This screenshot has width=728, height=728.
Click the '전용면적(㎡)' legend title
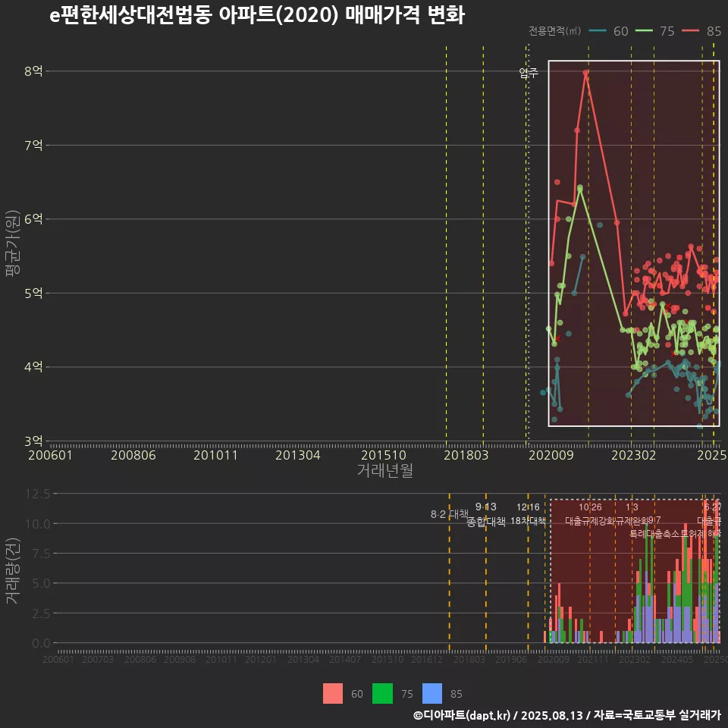555,31
